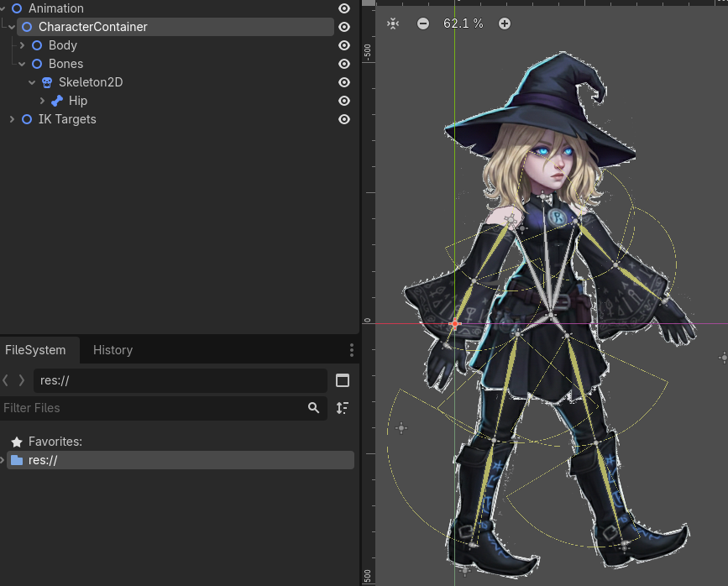Open FileSystem dock three-dot menu
728x586 pixels.
click(x=352, y=350)
